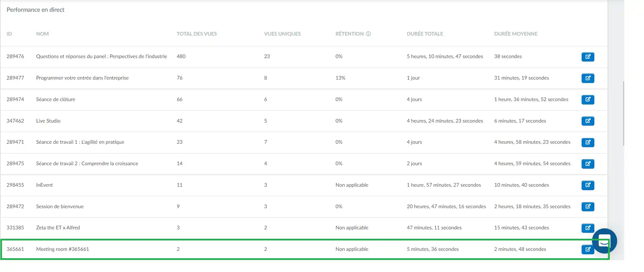Image resolution: width=644 pixels, height=272 pixels.
Task: Click the 'InEvent' session name
Action: coord(44,185)
